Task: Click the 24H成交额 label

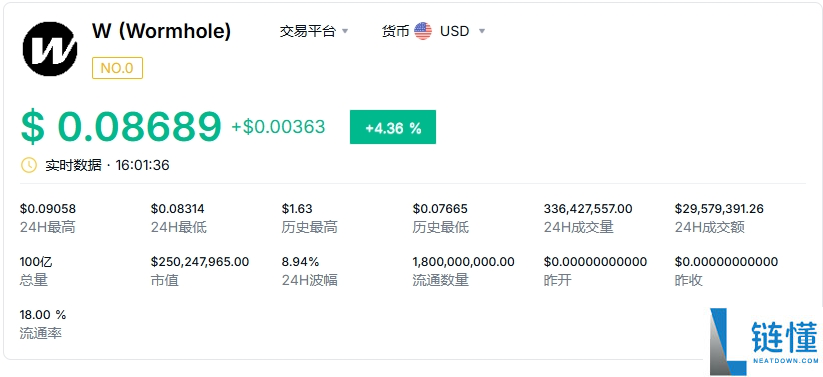Action: (x=710, y=227)
